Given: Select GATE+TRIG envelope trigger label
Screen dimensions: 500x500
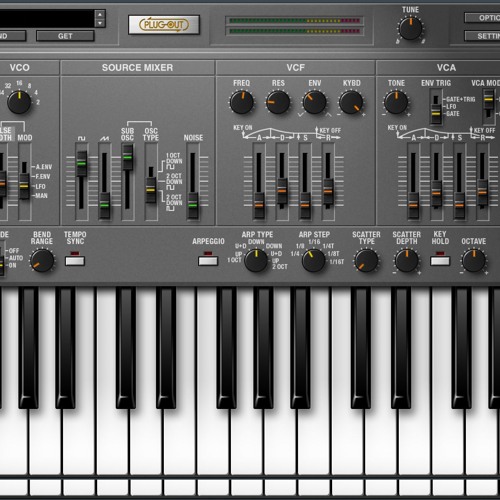Looking at the screenshot, I should click(460, 99).
